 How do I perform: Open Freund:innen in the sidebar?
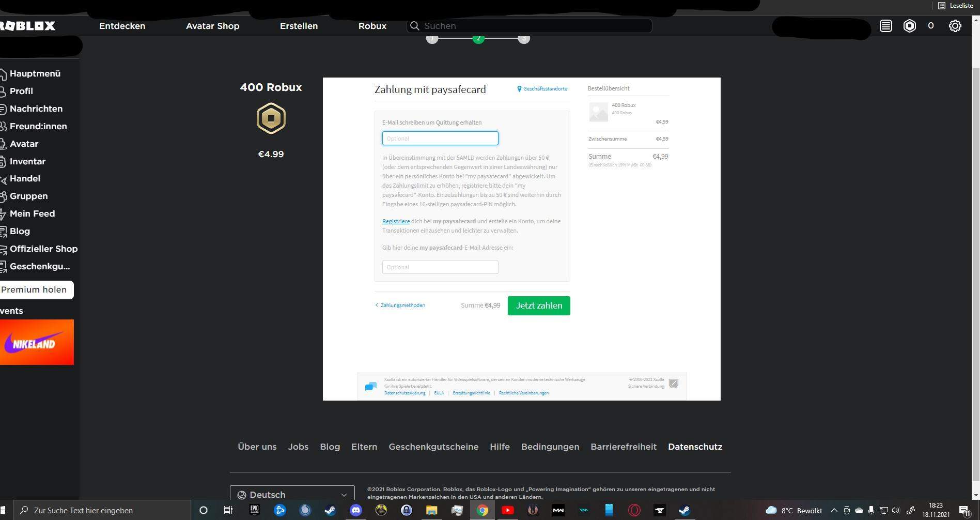click(38, 126)
